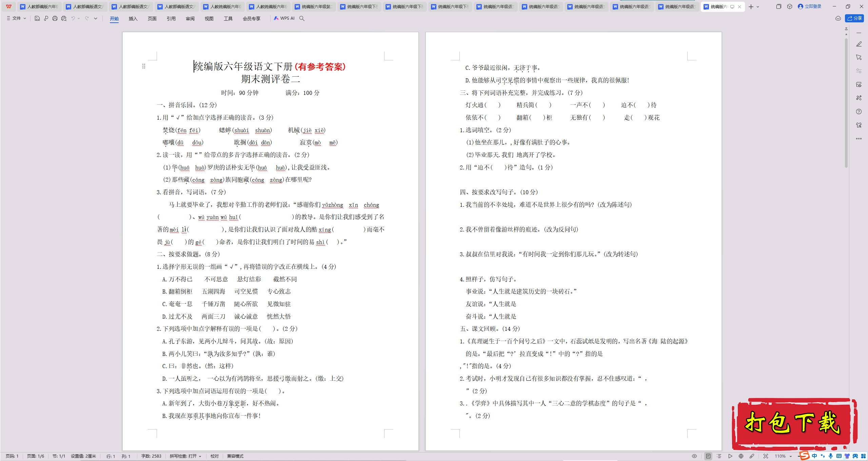This screenshot has height=461, width=868.
Task: Switch to outline view in status bar
Action: (719, 456)
